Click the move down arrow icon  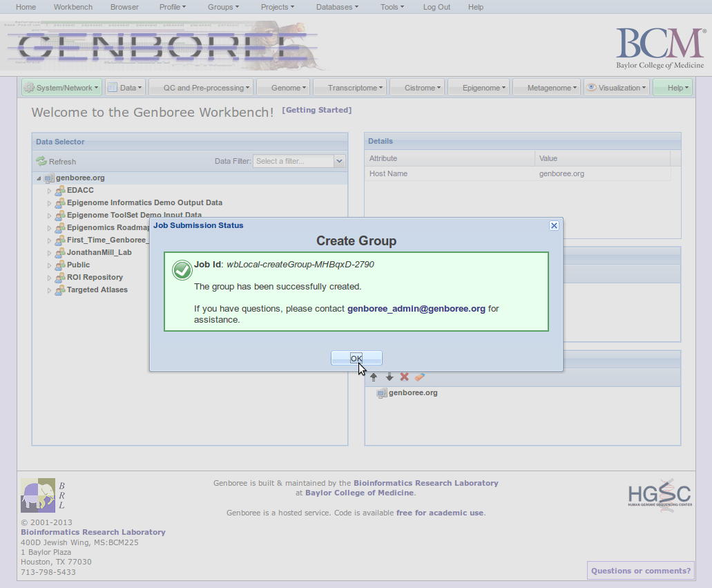pyautogui.click(x=389, y=377)
